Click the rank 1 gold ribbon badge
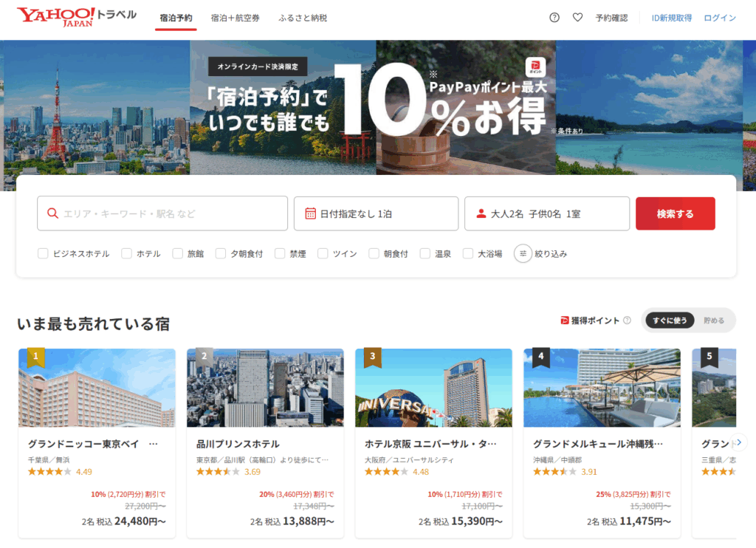 pos(36,357)
